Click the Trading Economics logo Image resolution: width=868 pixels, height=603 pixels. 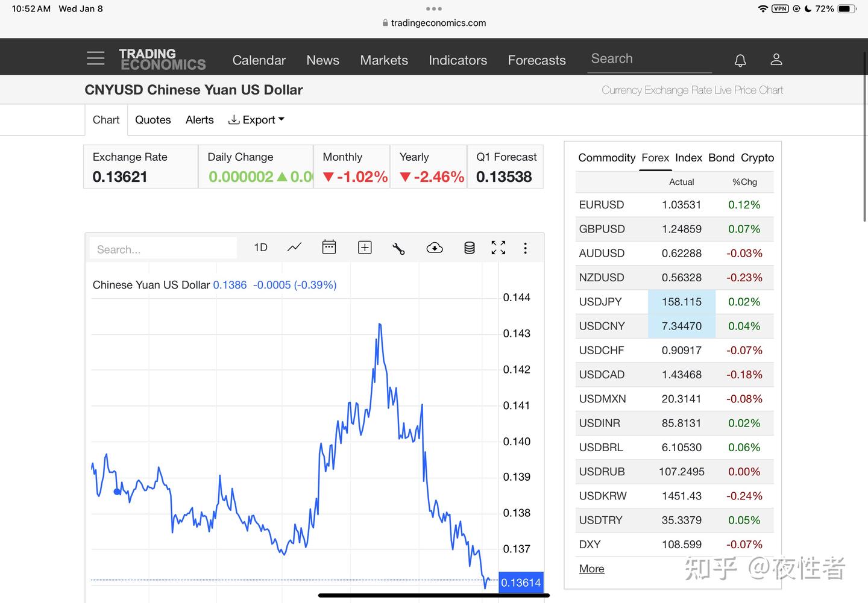(162, 60)
